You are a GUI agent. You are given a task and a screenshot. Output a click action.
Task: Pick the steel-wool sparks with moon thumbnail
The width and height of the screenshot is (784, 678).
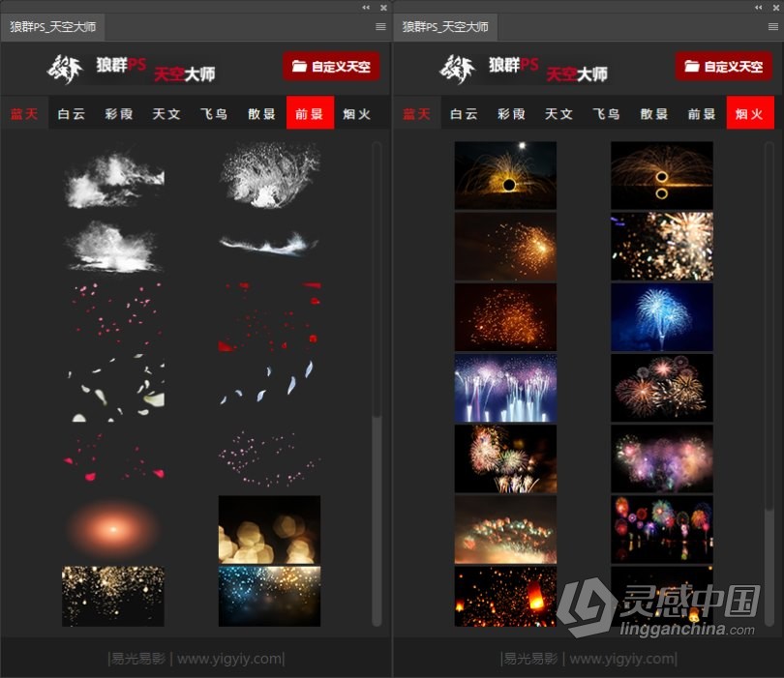point(505,176)
